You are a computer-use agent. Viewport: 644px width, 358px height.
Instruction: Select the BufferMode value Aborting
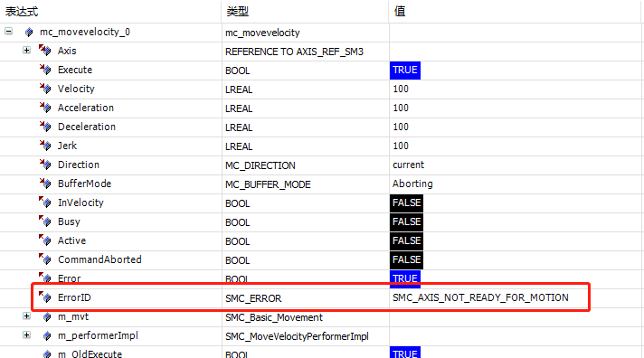(412, 184)
